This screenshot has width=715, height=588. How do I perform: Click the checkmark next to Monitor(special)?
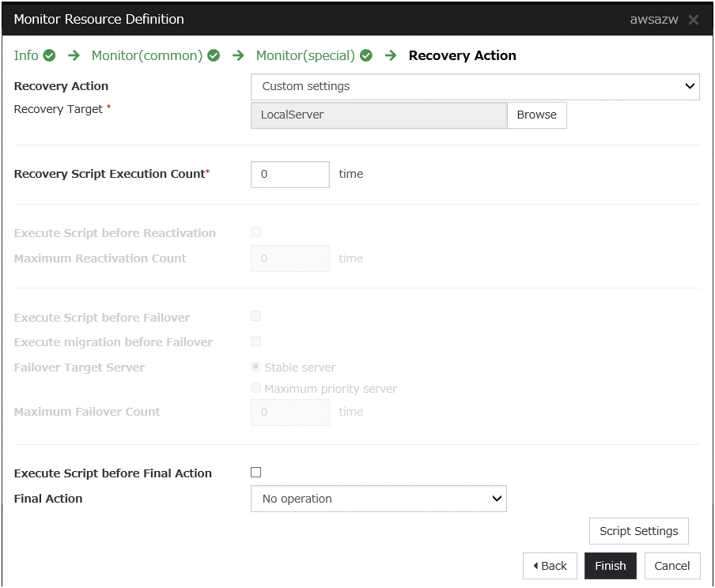[365, 55]
